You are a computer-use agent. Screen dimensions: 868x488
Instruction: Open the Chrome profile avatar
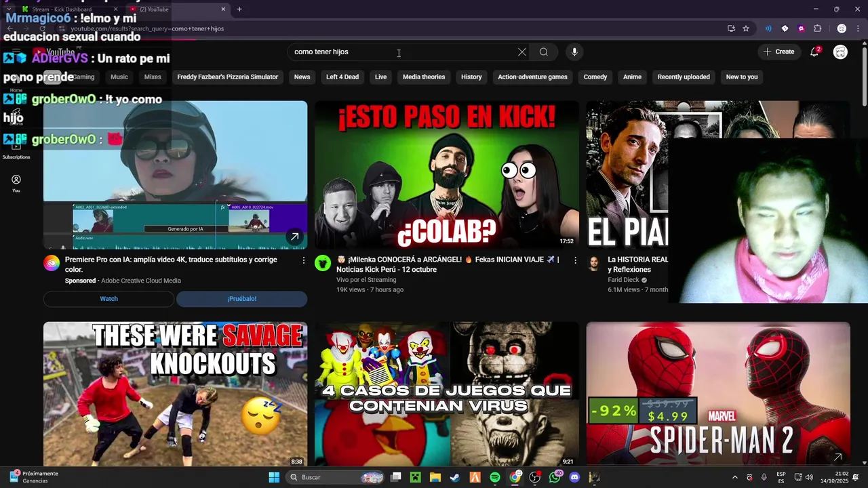842,28
